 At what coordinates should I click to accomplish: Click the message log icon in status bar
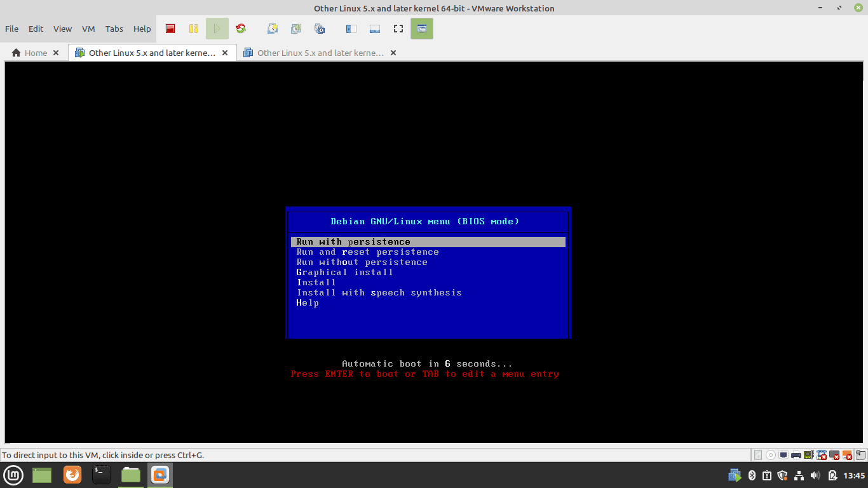coord(860,455)
